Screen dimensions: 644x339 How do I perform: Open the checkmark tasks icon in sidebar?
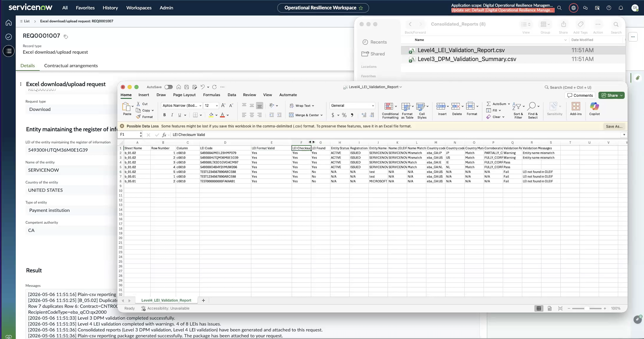[x=9, y=37]
